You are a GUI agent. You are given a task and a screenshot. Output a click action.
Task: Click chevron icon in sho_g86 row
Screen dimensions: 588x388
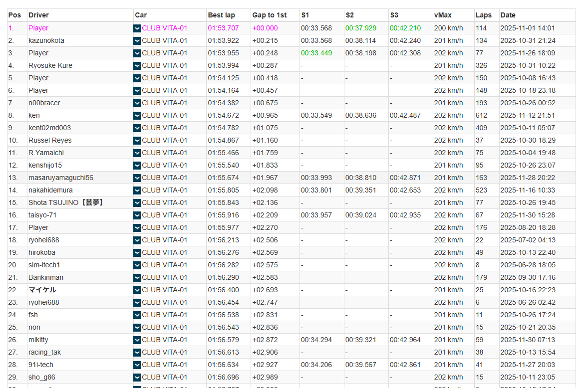137,378
